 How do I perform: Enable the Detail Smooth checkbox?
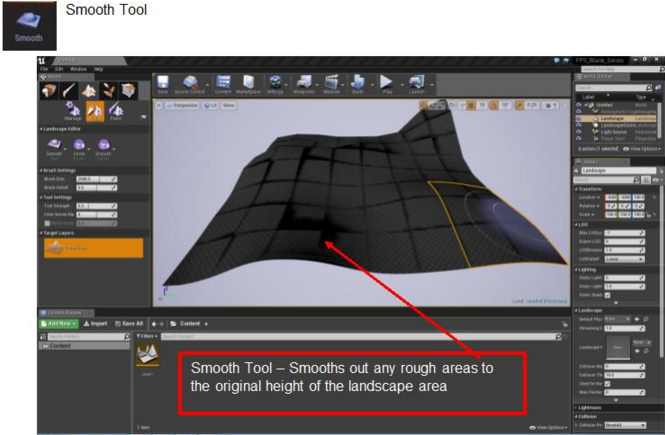(47, 223)
